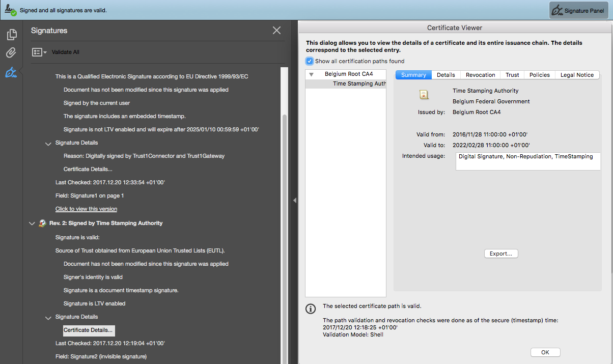This screenshot has width=613, height=364.
Task: Click the Export... button
Action: point(500,254)
